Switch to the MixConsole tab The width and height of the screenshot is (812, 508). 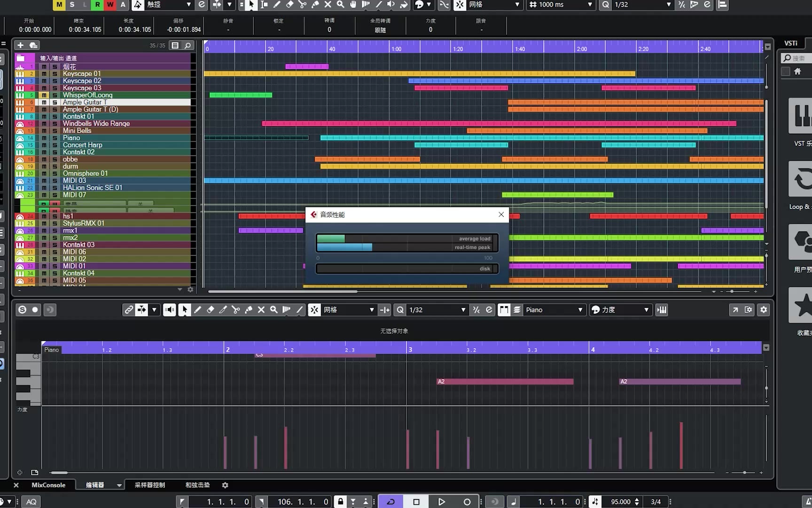click(x=48, y=485)
